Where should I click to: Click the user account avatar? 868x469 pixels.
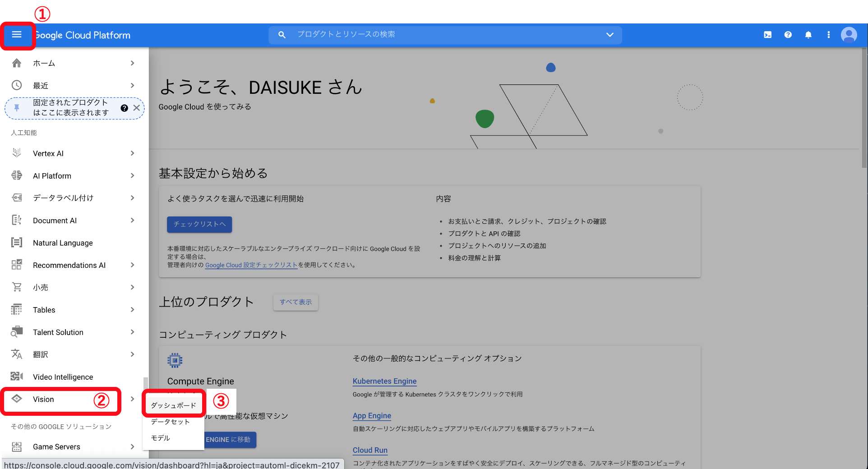pyautogui.click(x=849, y=35)
